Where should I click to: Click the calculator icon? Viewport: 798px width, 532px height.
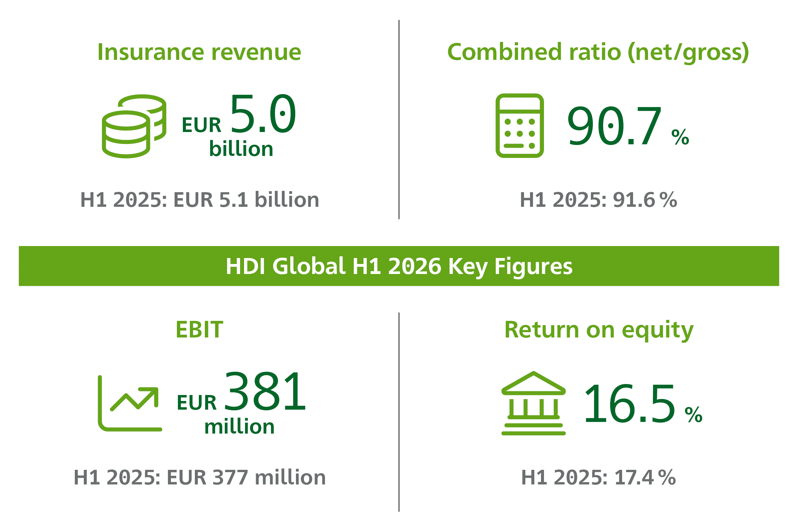[519, 126]
